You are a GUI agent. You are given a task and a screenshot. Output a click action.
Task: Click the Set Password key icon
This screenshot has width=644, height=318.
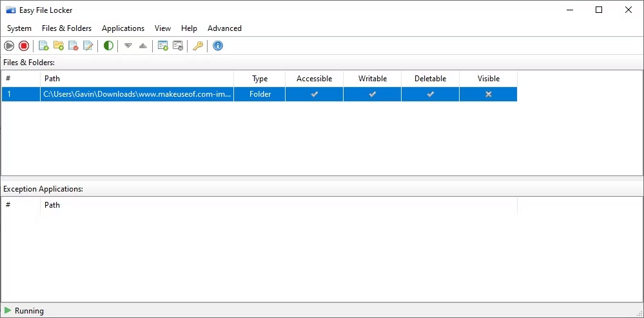pyautogui.click(x=198, y=46)
